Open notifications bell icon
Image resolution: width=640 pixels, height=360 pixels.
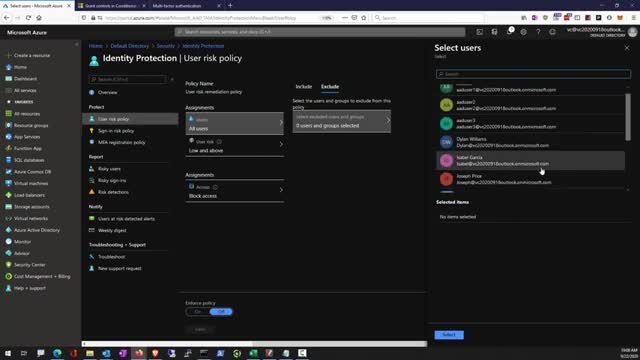pos(509,32)
